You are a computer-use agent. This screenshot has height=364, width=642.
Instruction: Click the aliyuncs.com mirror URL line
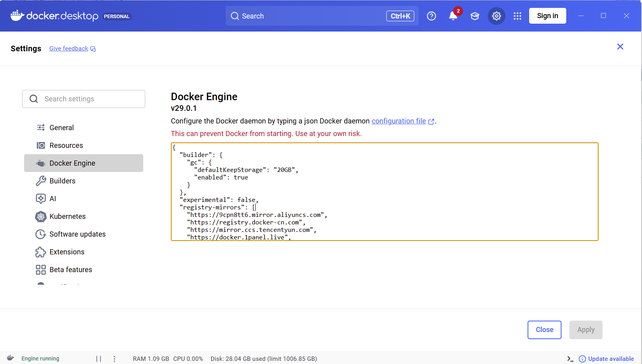(x=257, y=215)
